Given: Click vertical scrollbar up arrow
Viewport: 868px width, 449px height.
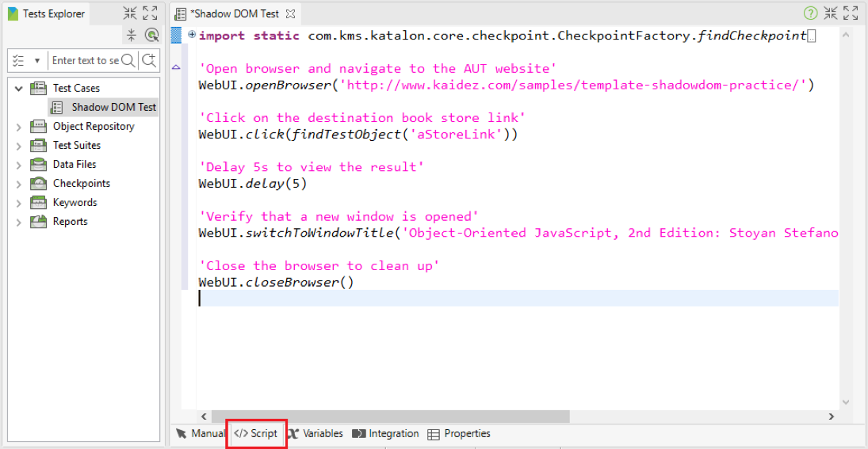Looking at the screenshot, I should 845,36.
